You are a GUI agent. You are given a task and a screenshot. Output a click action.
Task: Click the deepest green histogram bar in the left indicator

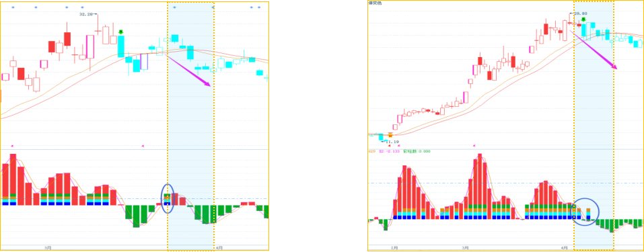(x=136, y=216)
